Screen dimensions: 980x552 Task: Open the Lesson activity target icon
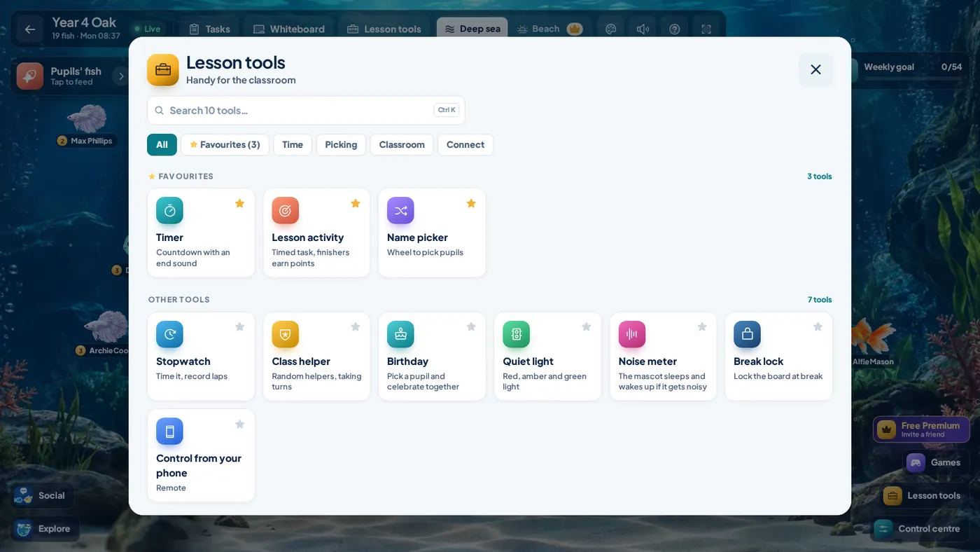click(x=285, y=210)
